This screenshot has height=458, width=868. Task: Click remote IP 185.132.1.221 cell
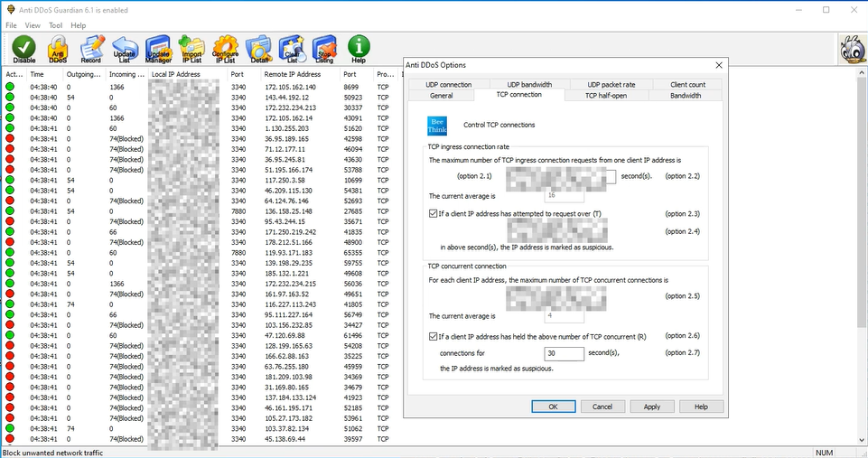click(286, 273)
